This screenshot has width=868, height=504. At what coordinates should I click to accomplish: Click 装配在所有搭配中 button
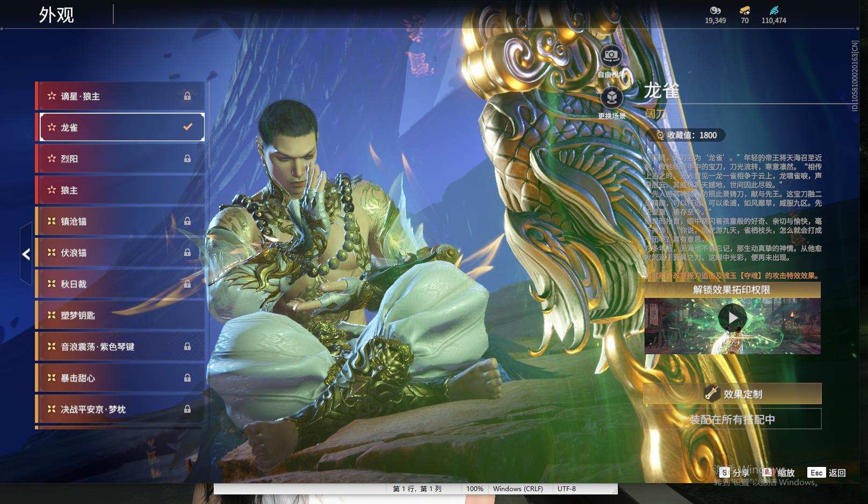tap(732, 419)
